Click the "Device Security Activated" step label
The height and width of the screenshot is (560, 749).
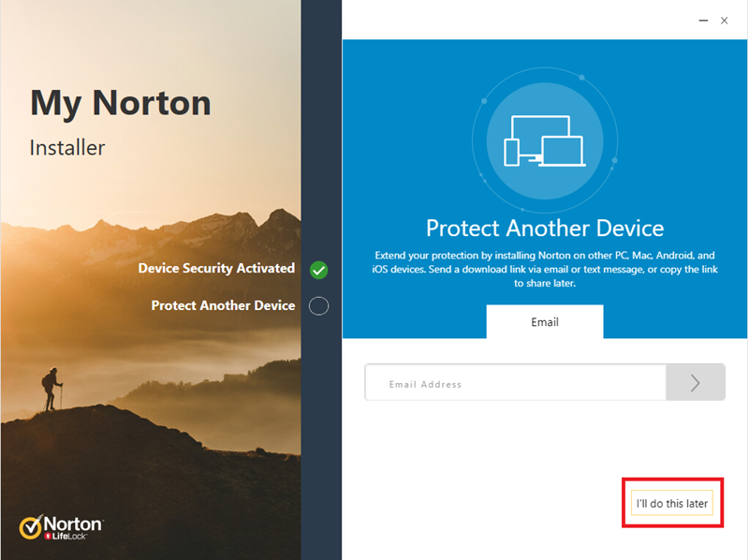click(216, 269)
